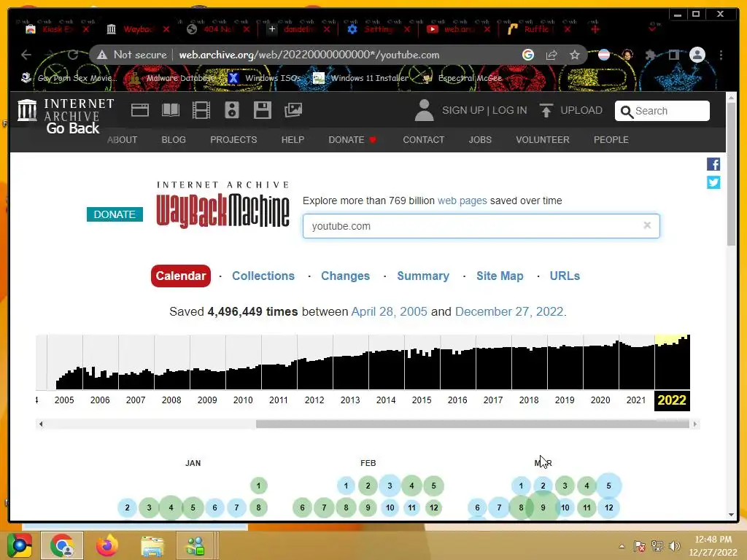The width and height of the screenshot is (747, 560).
Task: Click the Upload arrow icon
Action: [x=546, y=110]
